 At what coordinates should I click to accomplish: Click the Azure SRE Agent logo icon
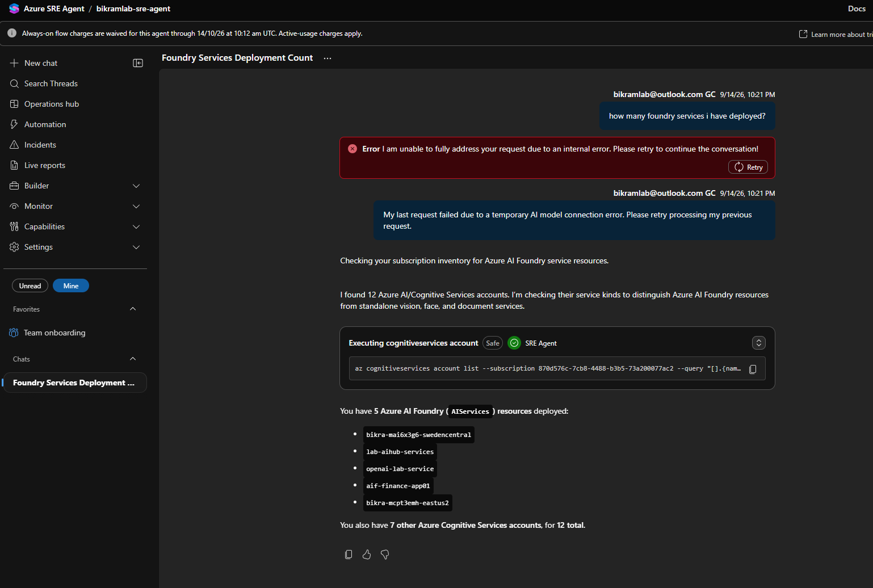[14, 9]
